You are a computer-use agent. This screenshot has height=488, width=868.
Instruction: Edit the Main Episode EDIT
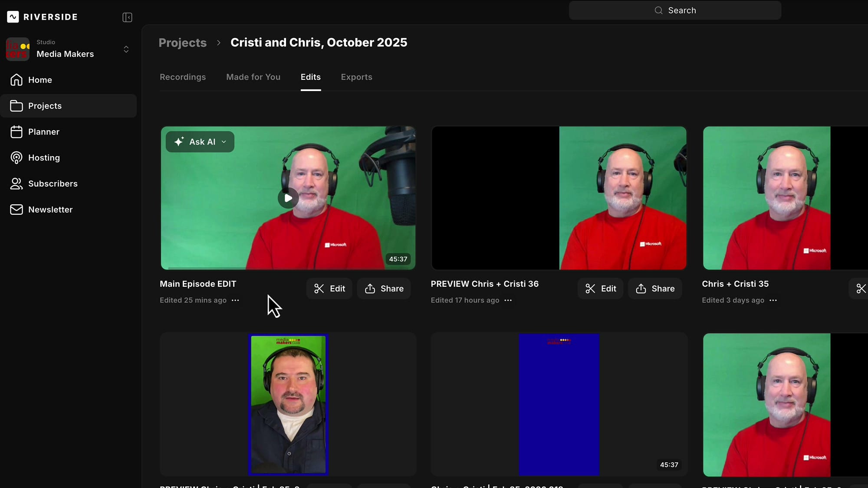329,289
